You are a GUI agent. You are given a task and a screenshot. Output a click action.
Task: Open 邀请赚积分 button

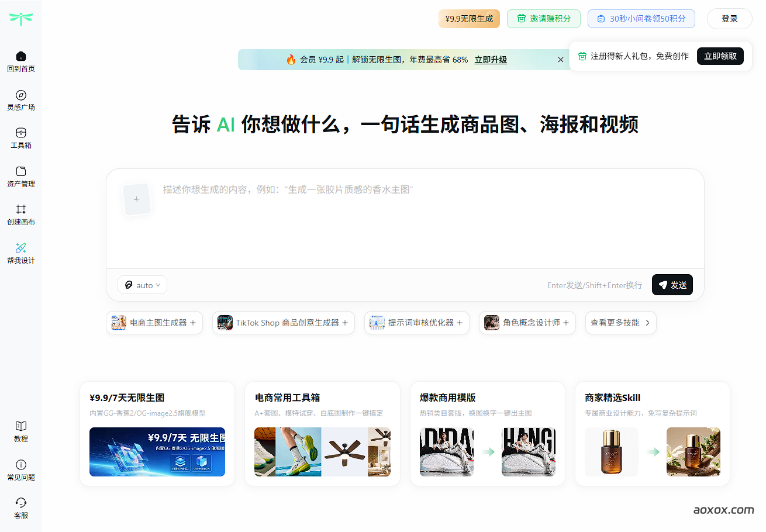coord(544,19)
